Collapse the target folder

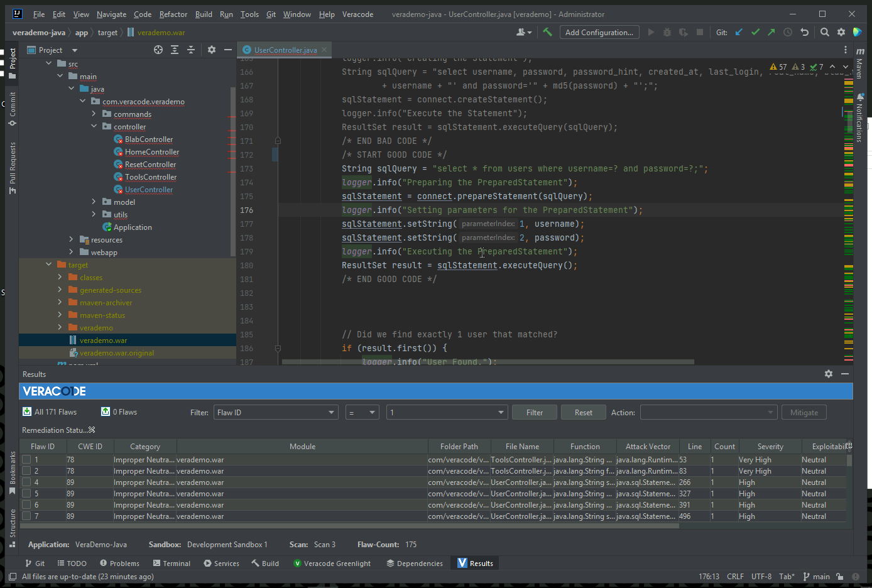48,264
